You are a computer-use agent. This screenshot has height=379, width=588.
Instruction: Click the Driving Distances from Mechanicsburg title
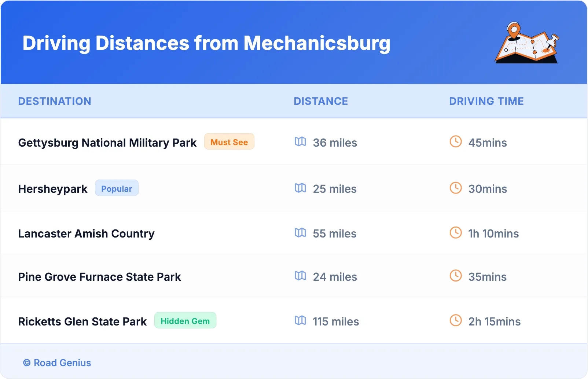coord(206,43)
